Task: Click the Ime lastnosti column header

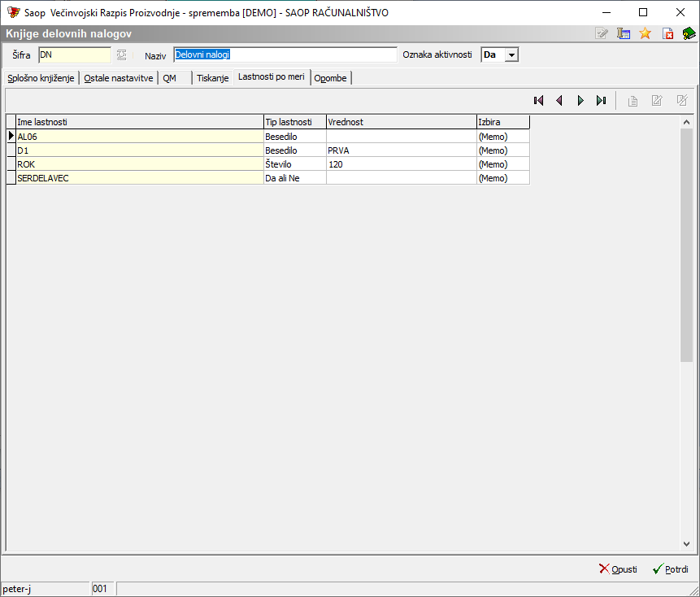Action: click(140, 122)
